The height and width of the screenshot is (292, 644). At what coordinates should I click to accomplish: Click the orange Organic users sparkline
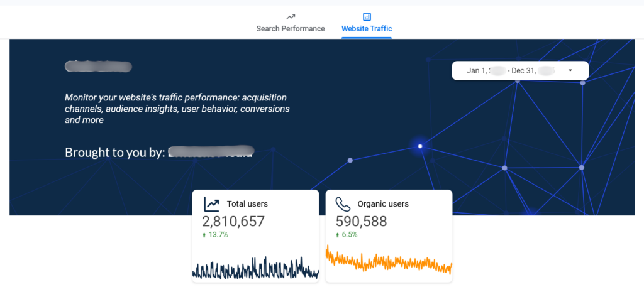point(389,259)
